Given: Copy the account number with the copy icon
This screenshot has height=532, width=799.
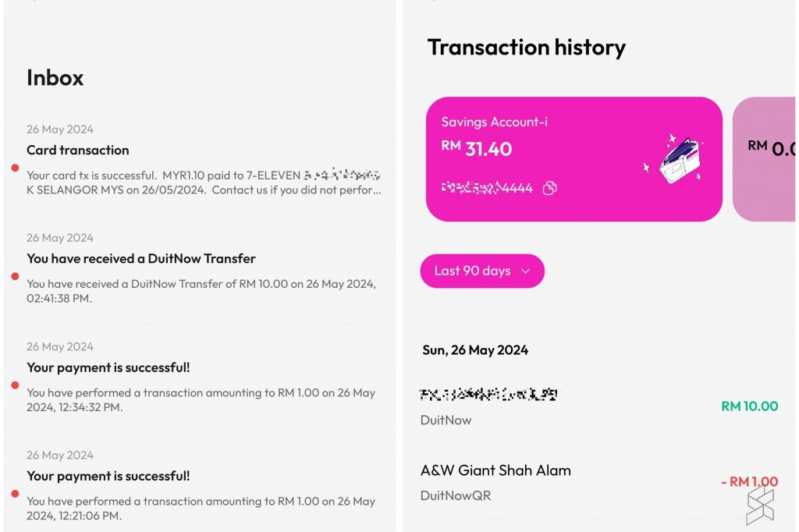Looking at the screenshot, I should (549, 188).
